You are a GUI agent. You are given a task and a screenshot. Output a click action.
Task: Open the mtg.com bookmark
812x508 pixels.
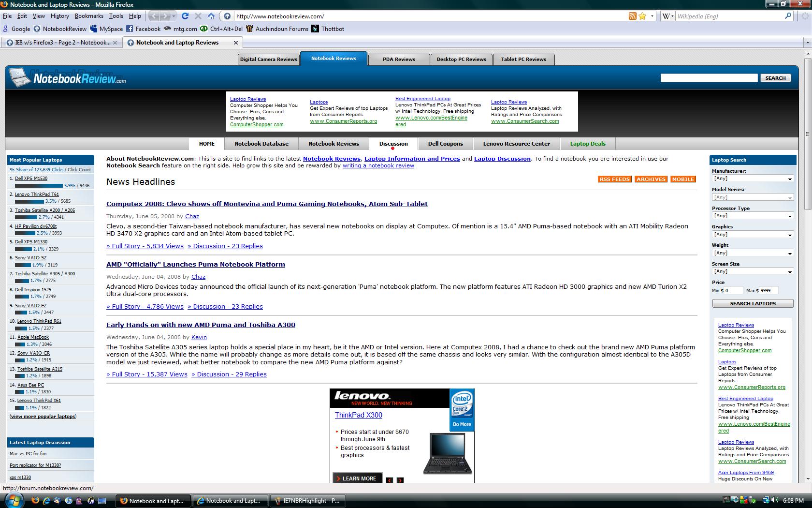(x=180, y=29)
